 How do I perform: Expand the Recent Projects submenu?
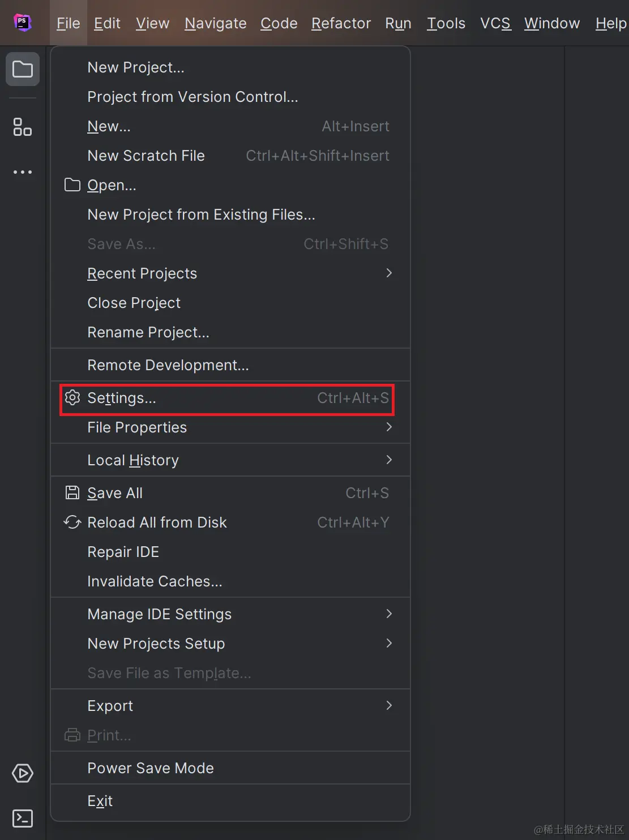pyautogui.click(x=388, y=273)
